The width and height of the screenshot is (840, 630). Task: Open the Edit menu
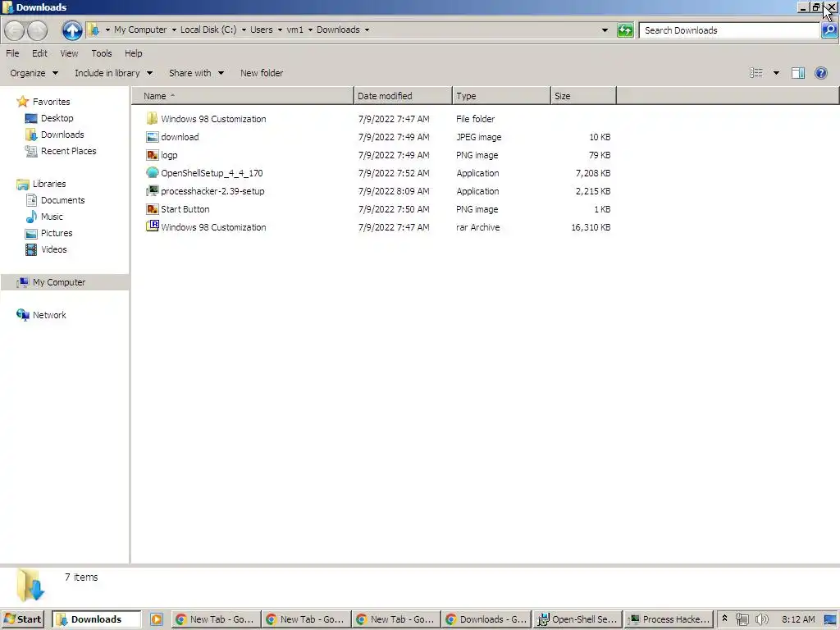pyautogui.click(x=39, y=53)
